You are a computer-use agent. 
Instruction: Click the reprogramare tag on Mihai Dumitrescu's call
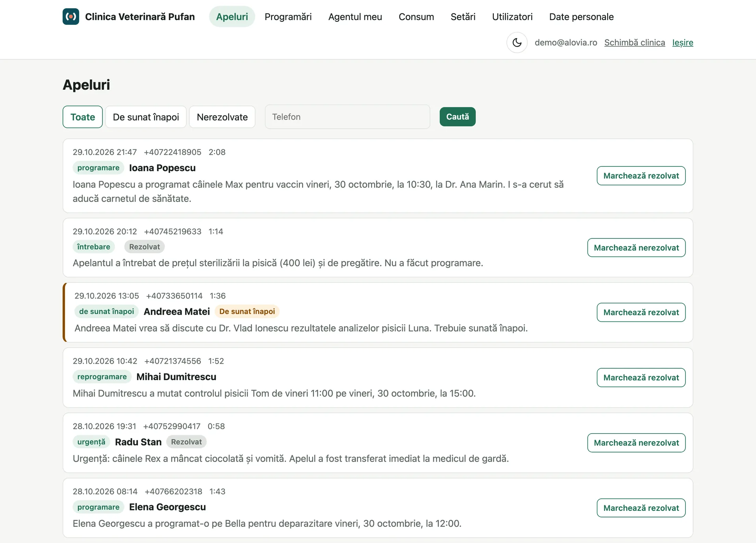tap(102, 377)
